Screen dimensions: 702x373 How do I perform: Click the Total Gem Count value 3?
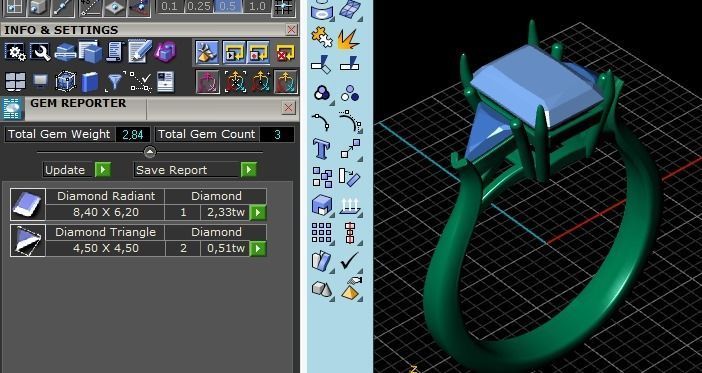point(277,134)
